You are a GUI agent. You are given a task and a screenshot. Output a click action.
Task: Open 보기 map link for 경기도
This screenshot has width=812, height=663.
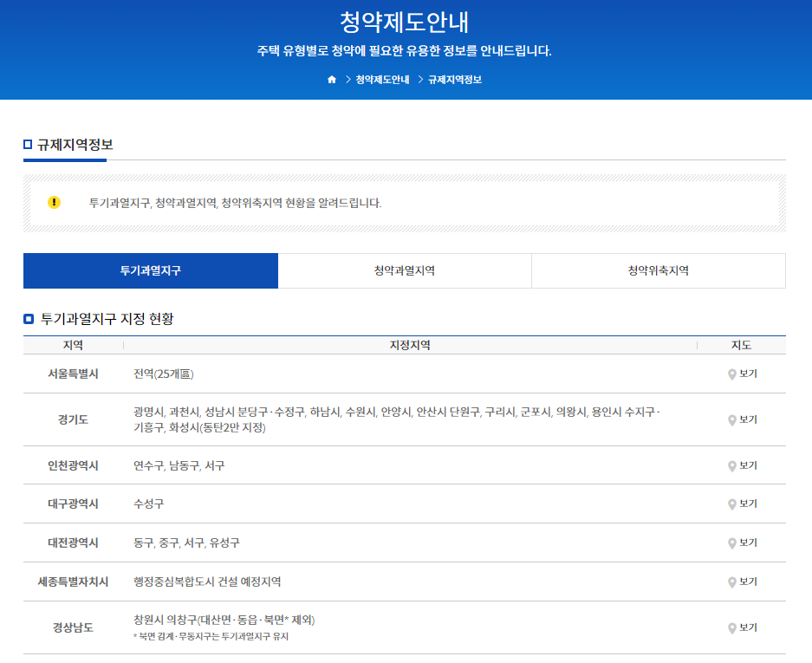pos(748,419)
